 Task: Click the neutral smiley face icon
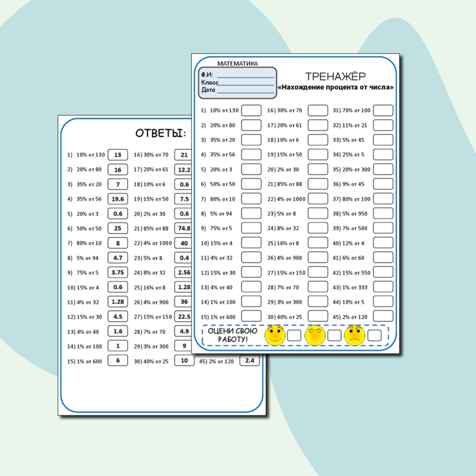point(314,335)
